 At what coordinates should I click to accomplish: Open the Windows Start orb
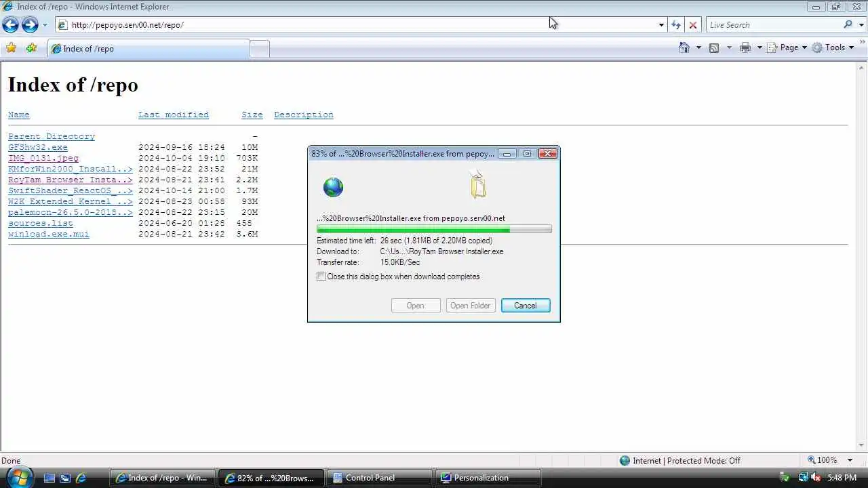(x=19, y=477)
